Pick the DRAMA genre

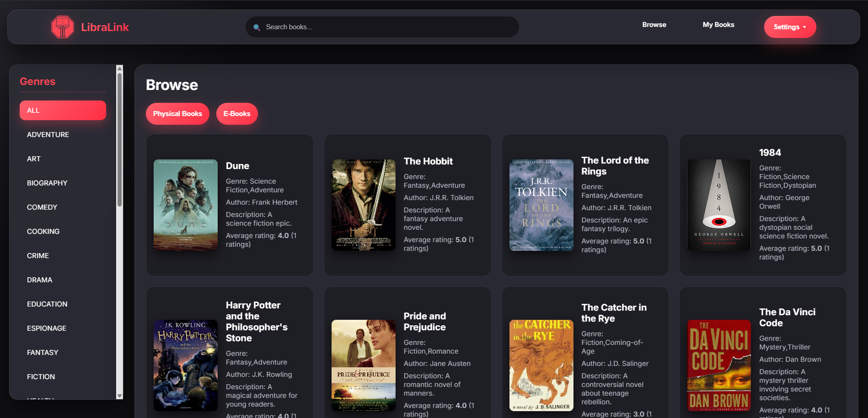point(63,280)
